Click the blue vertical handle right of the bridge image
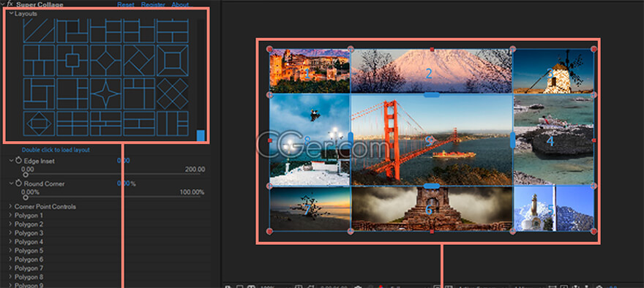This screenshot has width=644, height=288. point(512,140)
